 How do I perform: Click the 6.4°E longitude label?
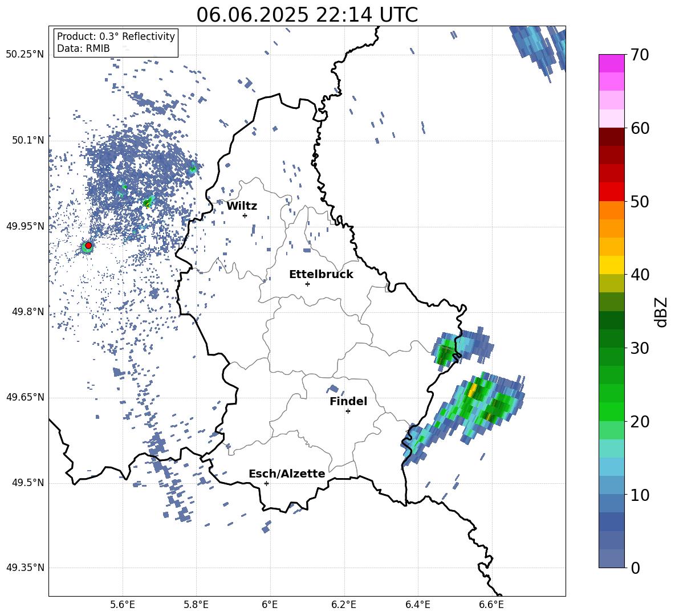pyautogui.click(x=417, y=605)
